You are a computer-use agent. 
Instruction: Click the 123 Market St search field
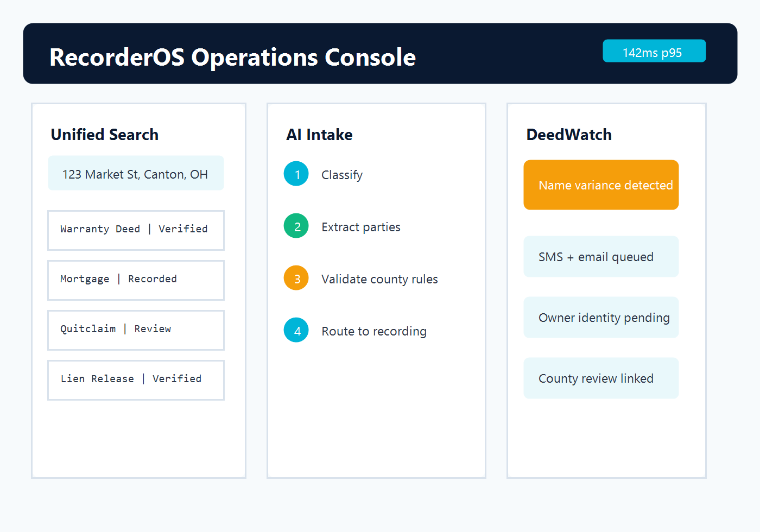click(x=136, y=174)
